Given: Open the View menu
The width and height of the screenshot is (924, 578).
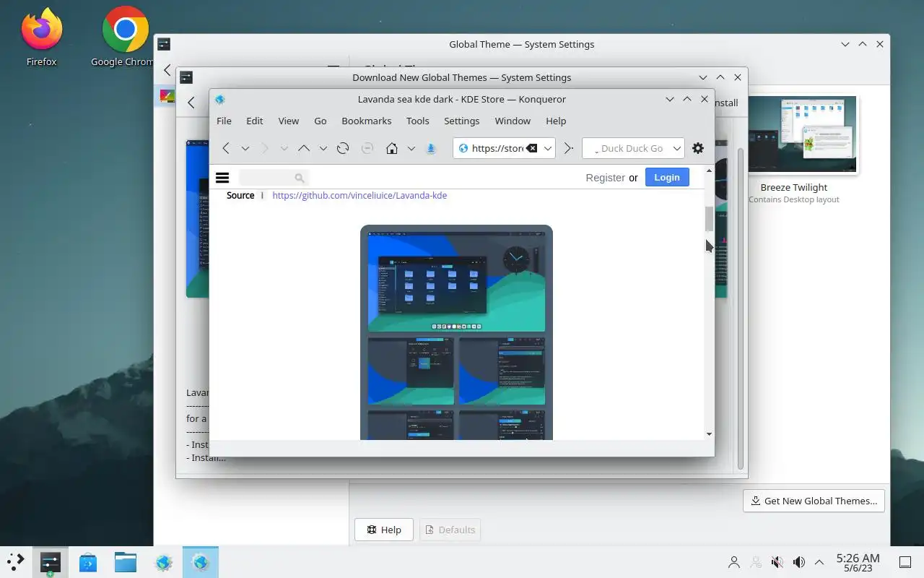Looking at the screenshot, I should 289,121.
